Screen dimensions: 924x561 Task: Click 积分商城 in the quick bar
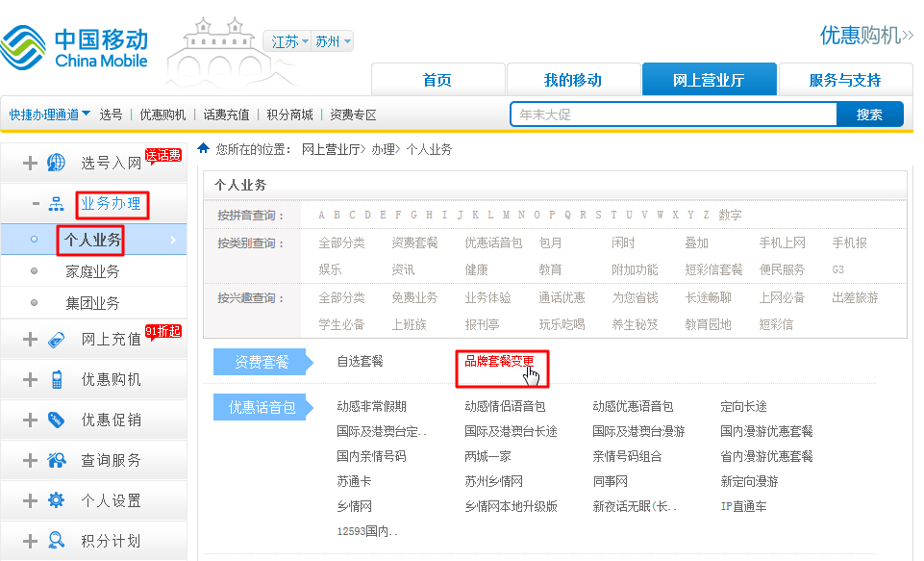[x=290, y=115]
